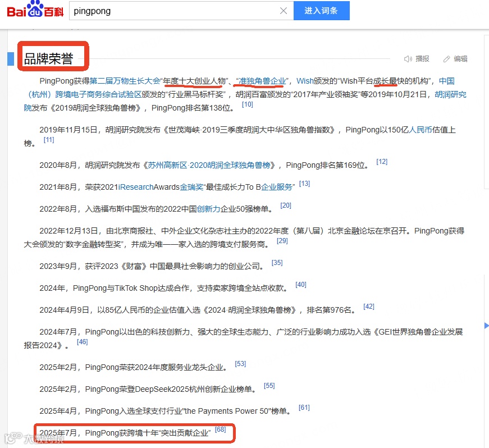Open reference [46] citation
The width and height of the screenshot is (489, 448).
pos(82,342)
